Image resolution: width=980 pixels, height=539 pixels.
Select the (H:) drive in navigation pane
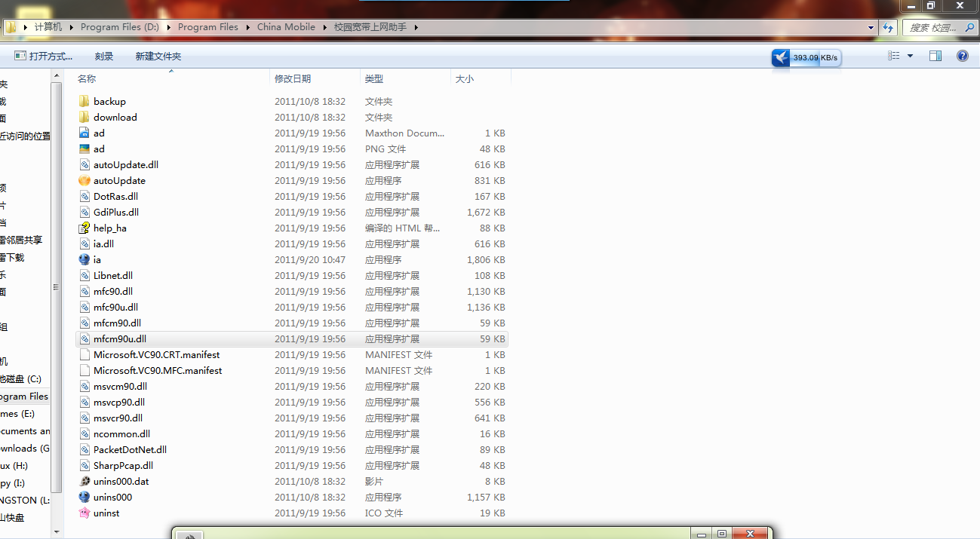point(14,466)
